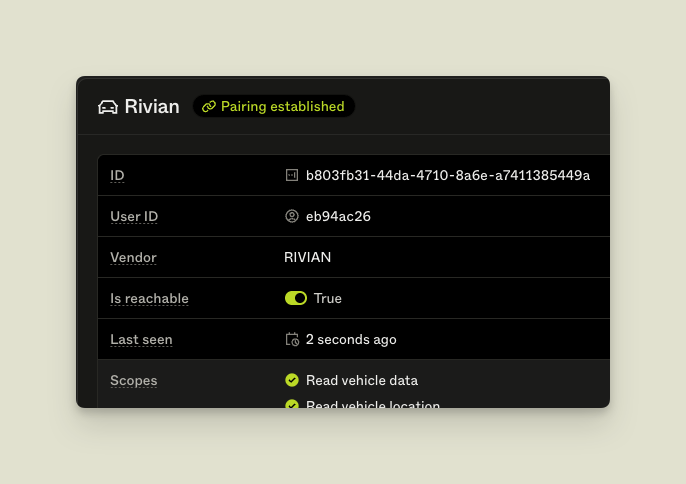This screenshot has height=484, width=686.
Task: Click the Pairing established status badge
Action: tap(274, 107)
